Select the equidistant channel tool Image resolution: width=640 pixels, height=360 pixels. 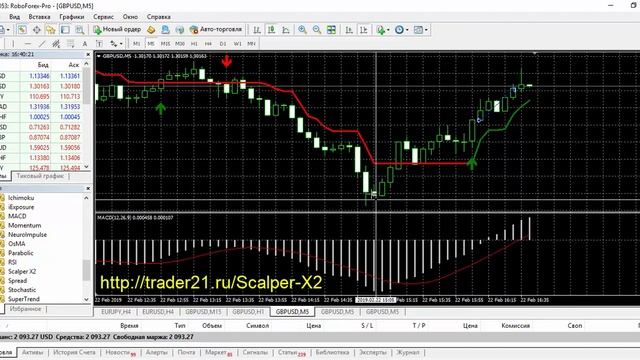pos(56,44)
